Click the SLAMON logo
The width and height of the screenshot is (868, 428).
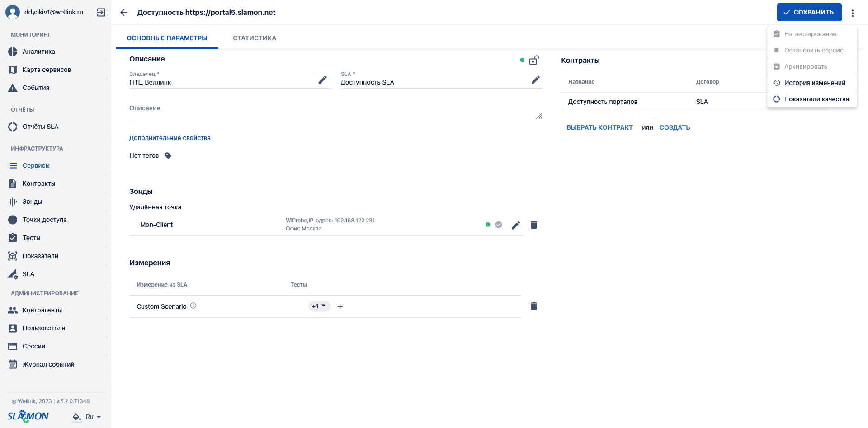pos(28,416)
